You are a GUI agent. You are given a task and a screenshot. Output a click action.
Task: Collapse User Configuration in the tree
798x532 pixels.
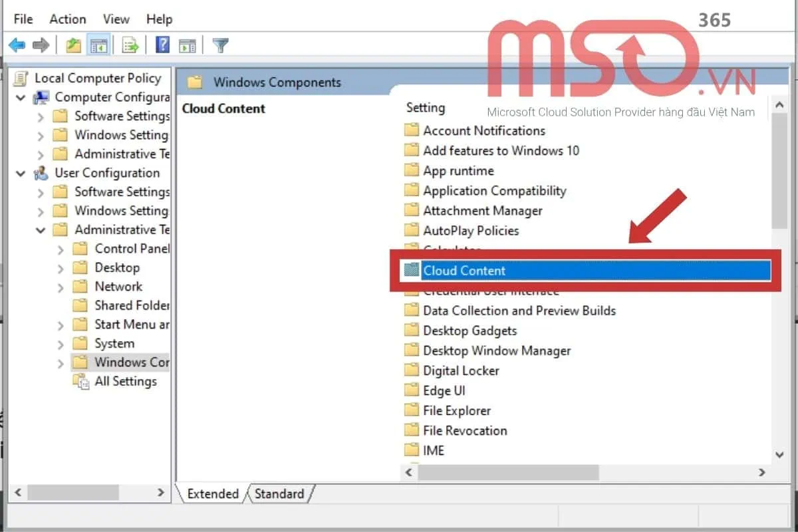21,173
